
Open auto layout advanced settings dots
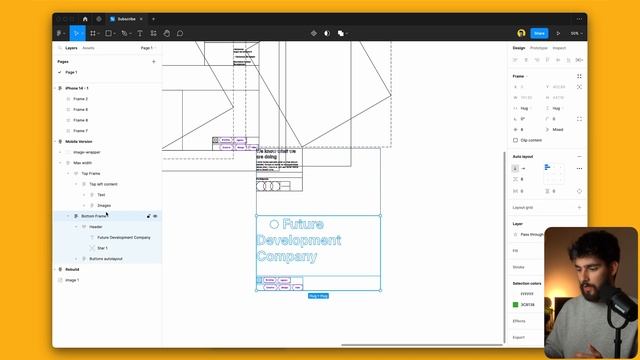pos(579,169)
